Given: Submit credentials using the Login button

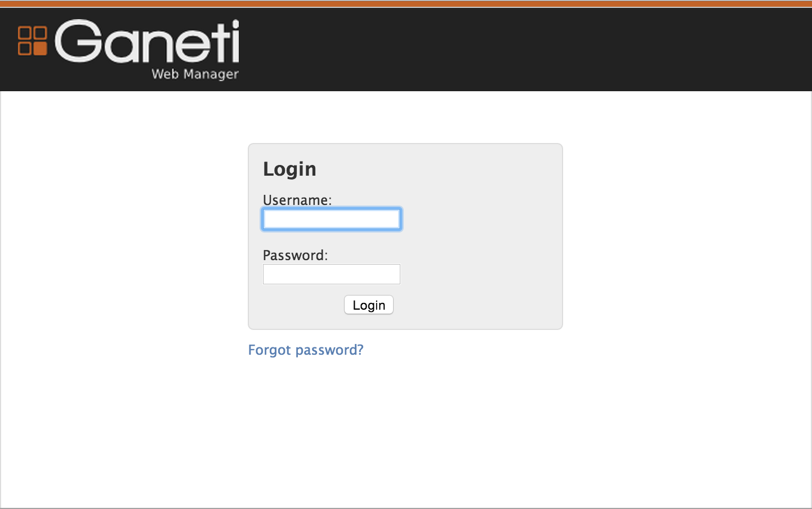Looking at the screenshot, I should point(368,305).
